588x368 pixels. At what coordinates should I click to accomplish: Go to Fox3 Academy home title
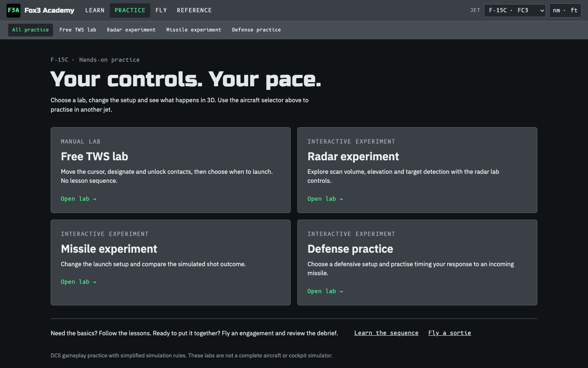[49, 10]
